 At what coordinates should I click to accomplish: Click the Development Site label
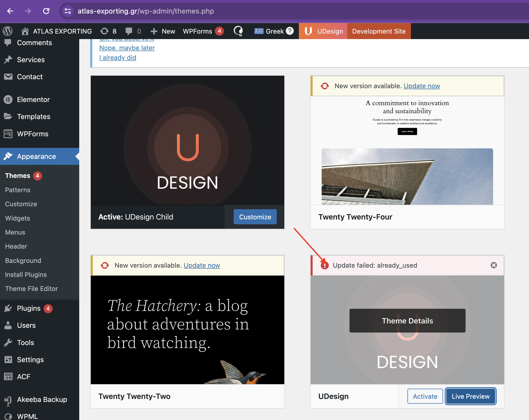click(379, 31)
